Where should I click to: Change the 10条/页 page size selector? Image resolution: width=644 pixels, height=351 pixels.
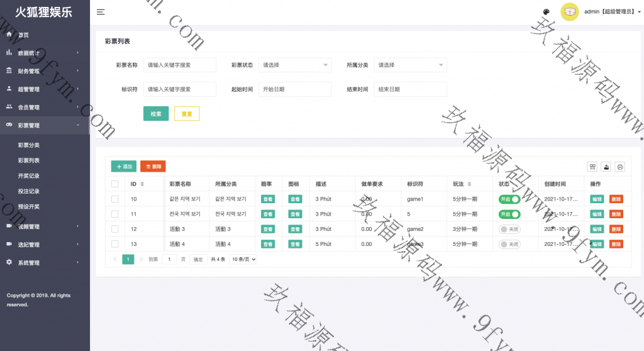(243, 259)
